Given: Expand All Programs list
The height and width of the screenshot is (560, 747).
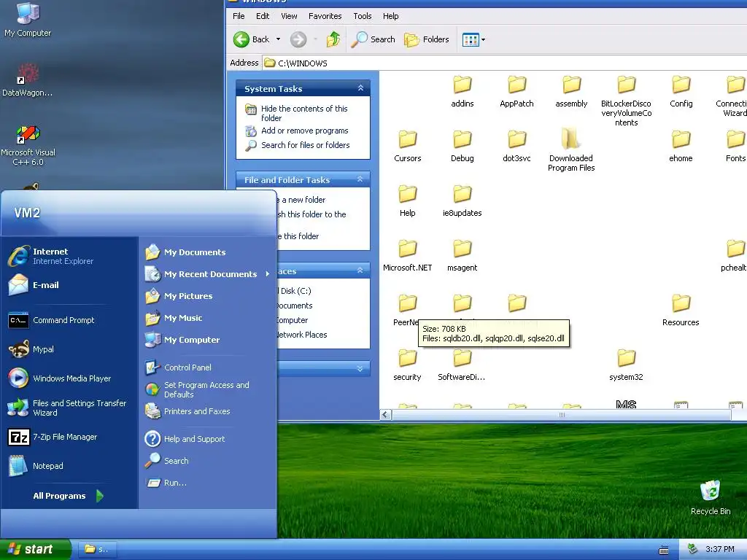Looking at the screenshot, I should click(x=68, y=496).
